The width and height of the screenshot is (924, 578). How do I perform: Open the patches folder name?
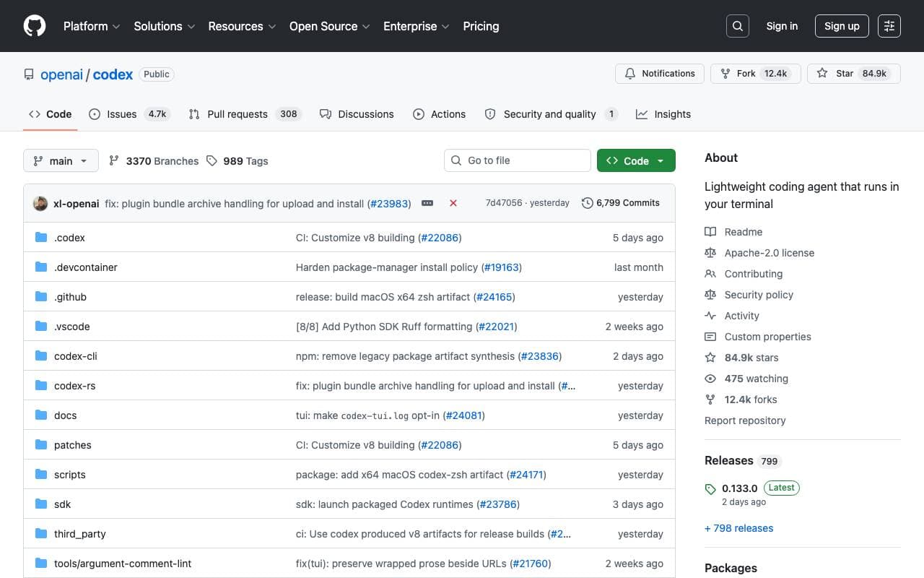[x=73, y=445]
